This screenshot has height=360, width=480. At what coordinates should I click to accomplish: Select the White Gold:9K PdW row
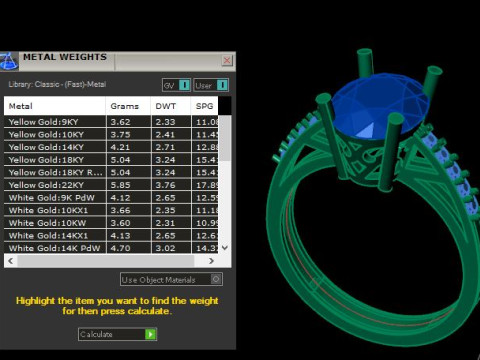pos(111,198)
